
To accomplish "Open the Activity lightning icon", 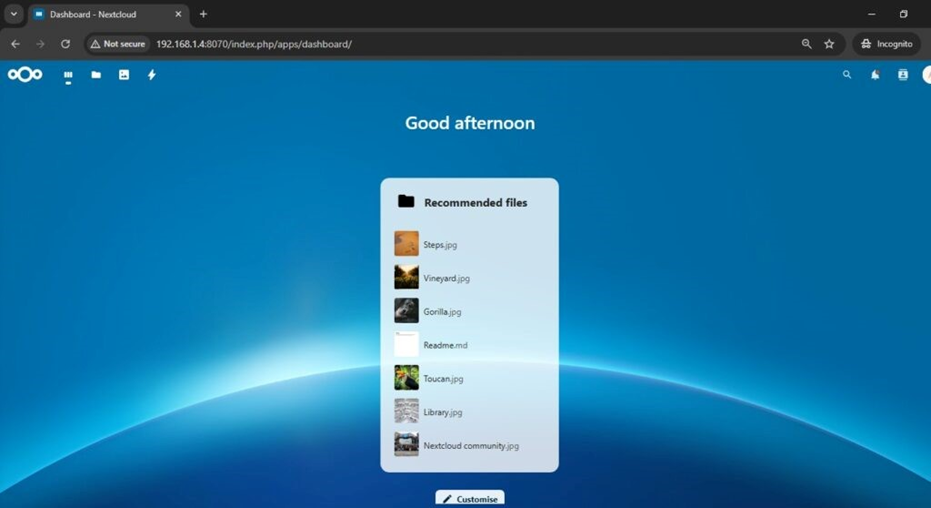I will pyautogui.click(x=151, y=75).
